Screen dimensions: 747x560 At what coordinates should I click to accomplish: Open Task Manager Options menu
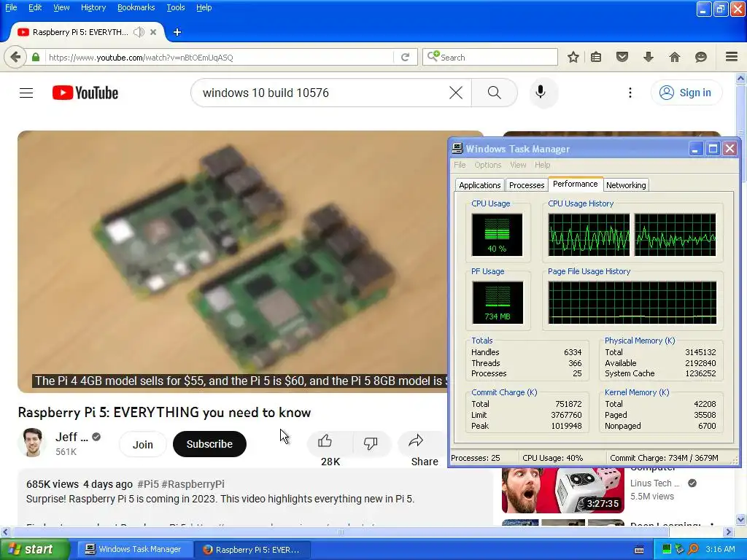[487, 165]
